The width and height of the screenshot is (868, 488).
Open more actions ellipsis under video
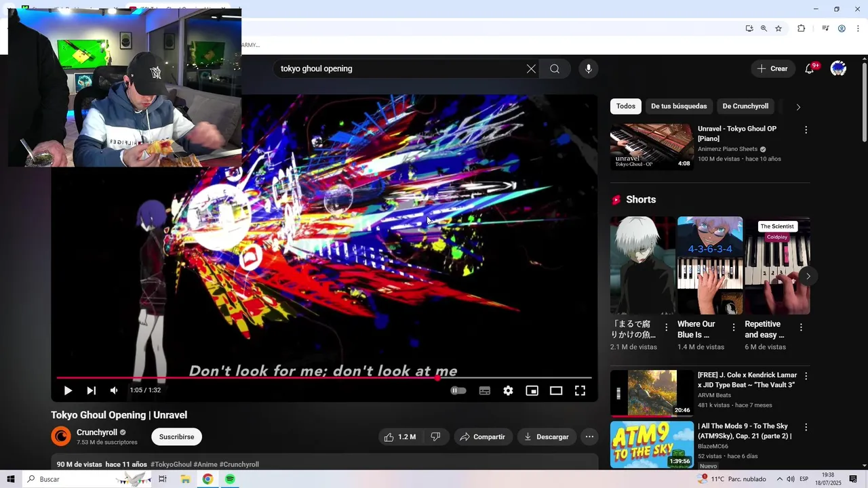(589, 437)
